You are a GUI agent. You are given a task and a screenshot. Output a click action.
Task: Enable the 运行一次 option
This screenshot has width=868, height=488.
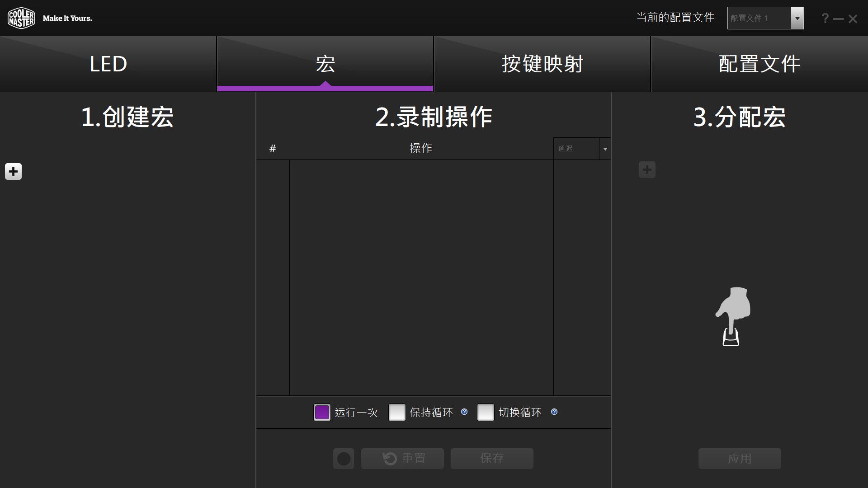pyautogui.click(x=322, y=412)
